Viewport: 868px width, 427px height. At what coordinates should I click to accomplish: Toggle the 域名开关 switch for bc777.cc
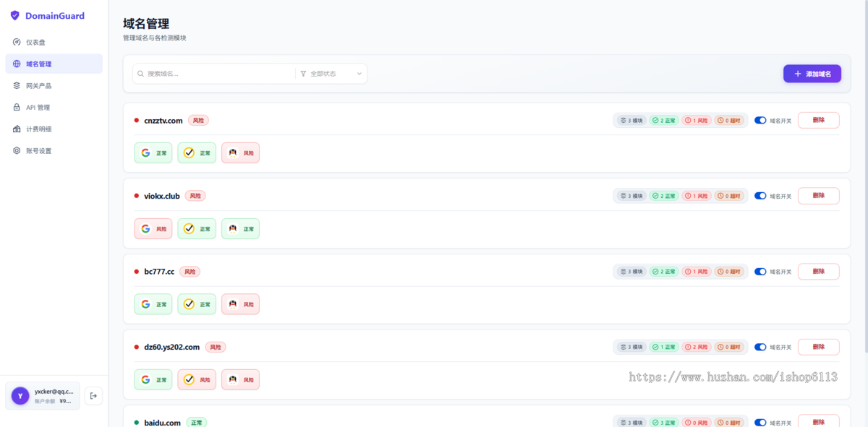(760, 272)
